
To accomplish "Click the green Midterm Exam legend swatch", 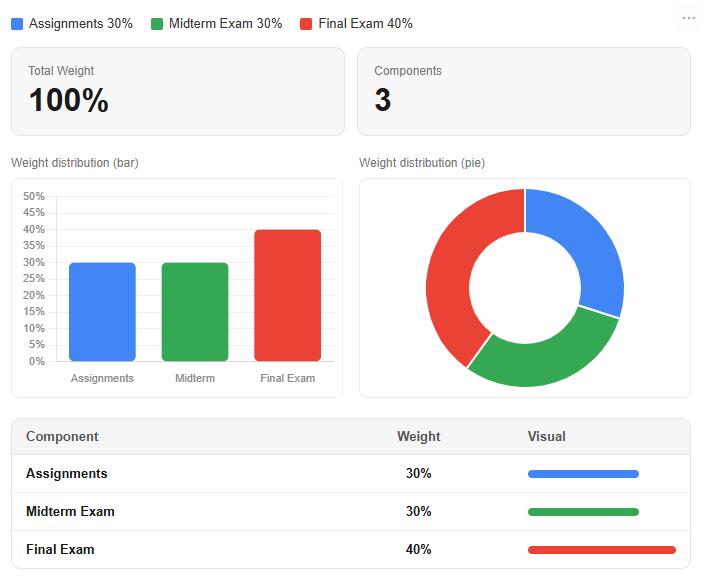I will pos(157,23).
